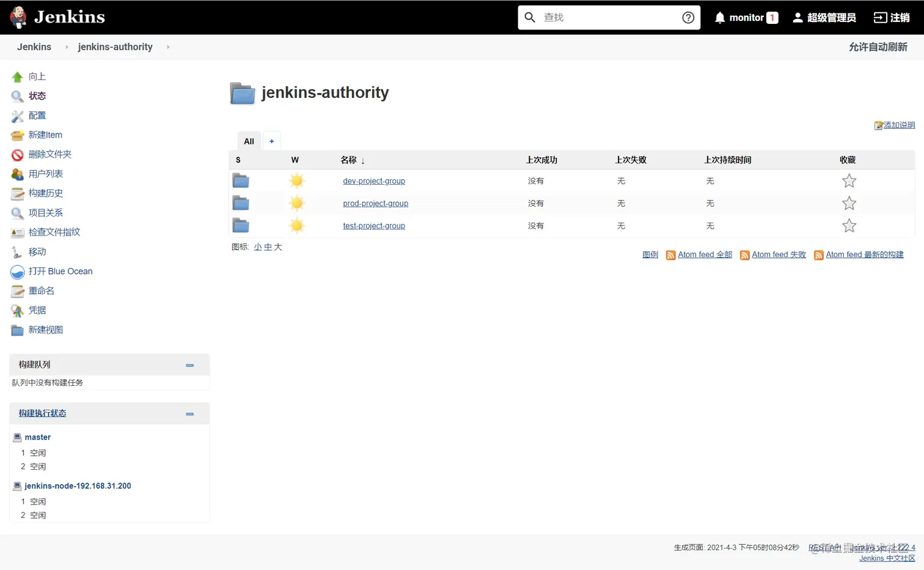Click the red prohibited icon beside 删除文件夹
Screen dimensions: 924x570
[x=17, y=155]
